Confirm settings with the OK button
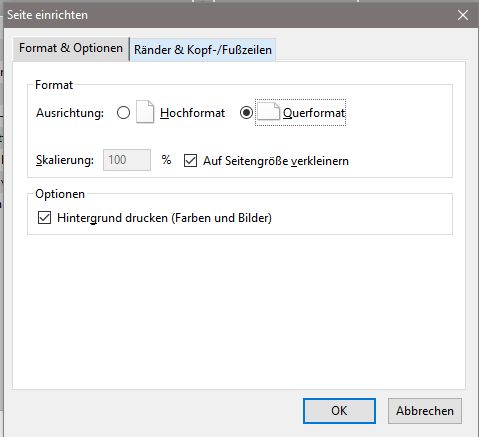Viewport: 479px width, 437px height. pyautogui.click(x=339, y=411)
